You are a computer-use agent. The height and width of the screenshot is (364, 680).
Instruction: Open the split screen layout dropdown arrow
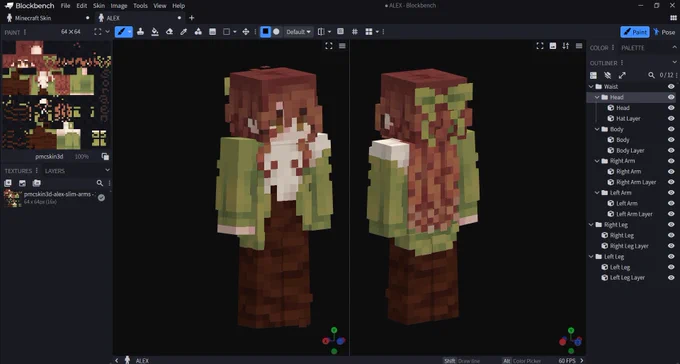[377, 32]
